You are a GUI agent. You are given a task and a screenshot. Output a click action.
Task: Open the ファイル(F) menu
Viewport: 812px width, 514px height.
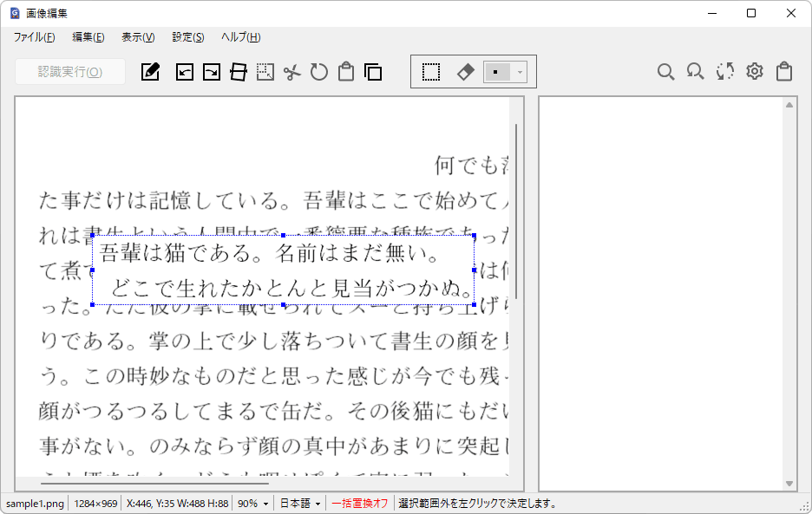coord(34,37)
